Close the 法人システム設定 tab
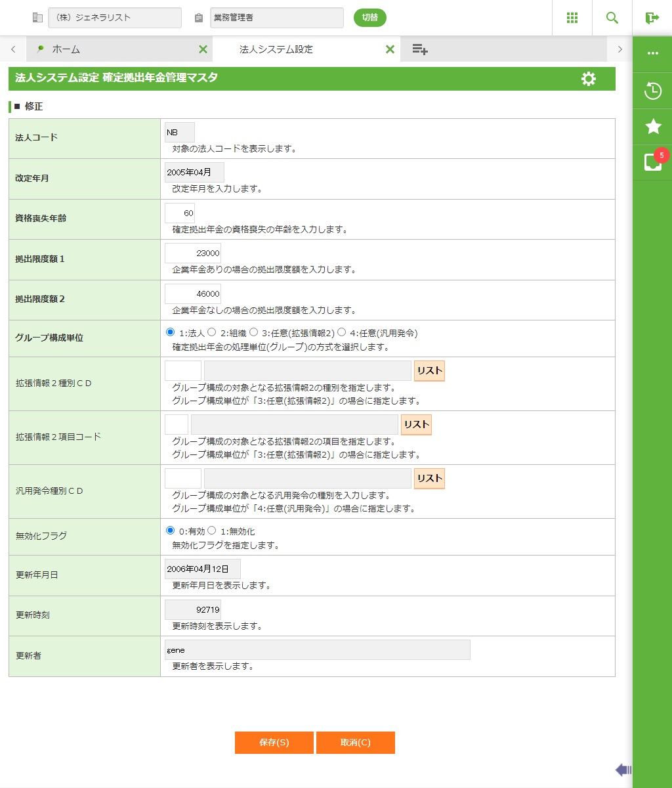 (x=390, y=49)
